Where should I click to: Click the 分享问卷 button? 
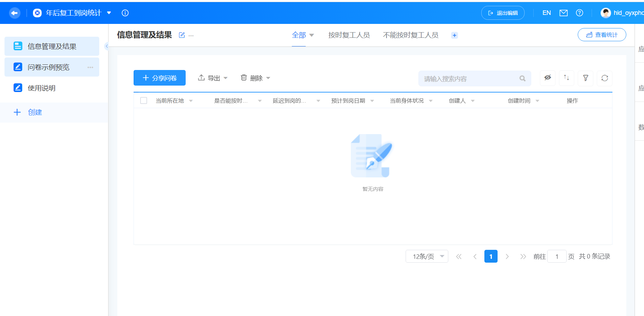(160, 78)
